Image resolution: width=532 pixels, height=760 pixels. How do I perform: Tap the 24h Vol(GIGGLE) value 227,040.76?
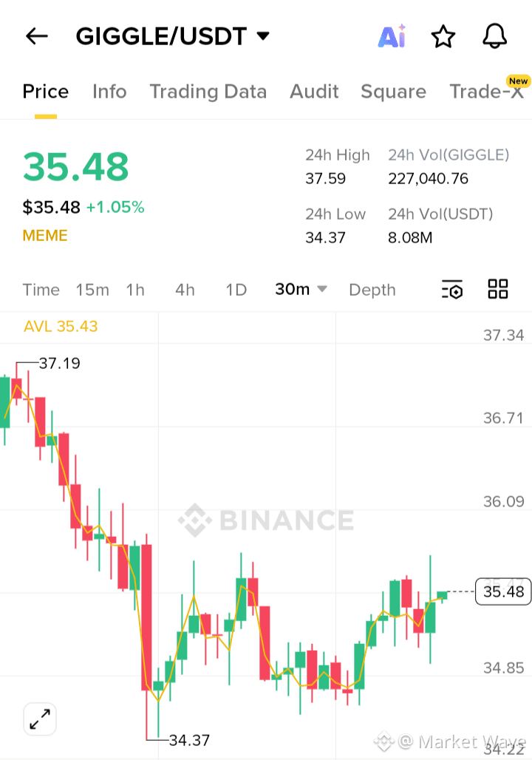tap(429, 179)
